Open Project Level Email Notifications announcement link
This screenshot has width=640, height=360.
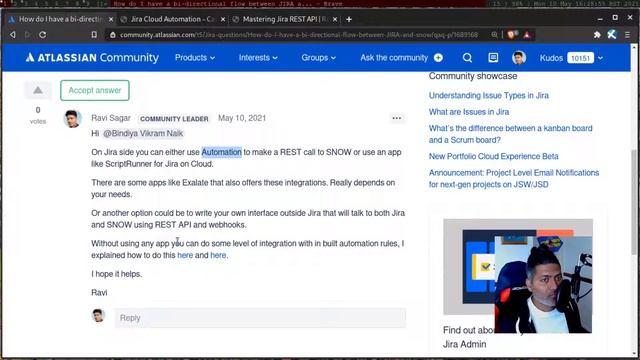pos(513,178)
